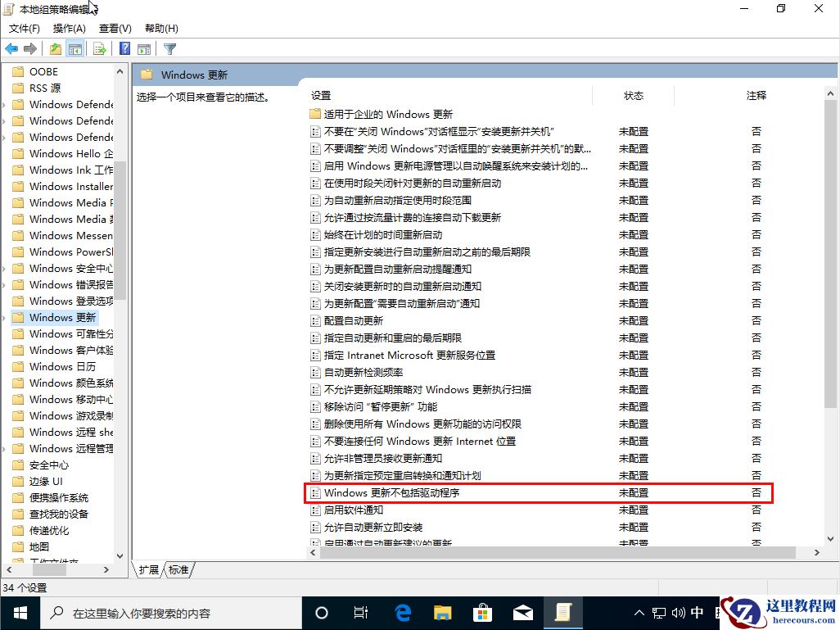Screen dimensions: 840x630
Task: Toggle the show/hide action pane icon
Action: 145,48
